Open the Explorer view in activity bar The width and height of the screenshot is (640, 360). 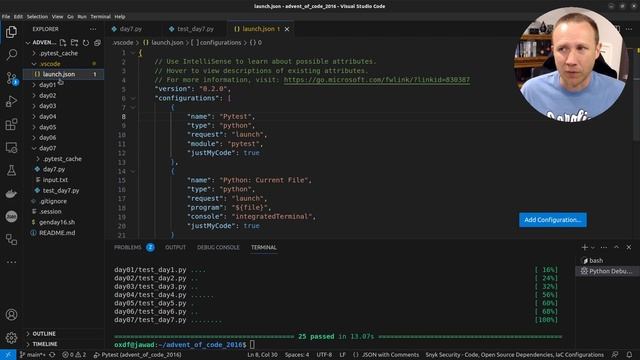click(11, 31)
